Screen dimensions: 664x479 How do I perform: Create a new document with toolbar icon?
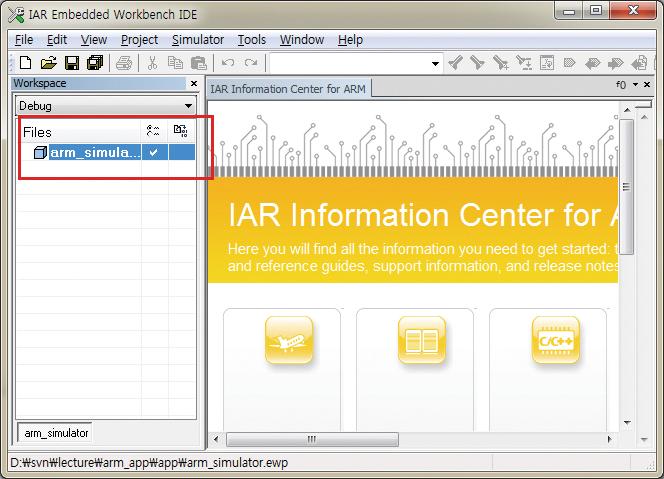click(x=25, y=63)
